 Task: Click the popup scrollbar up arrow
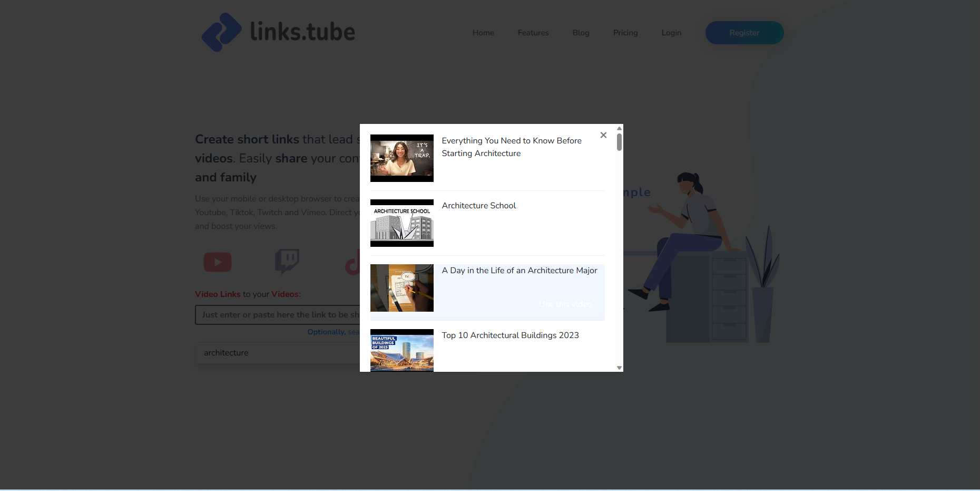(x=619, y=128)
